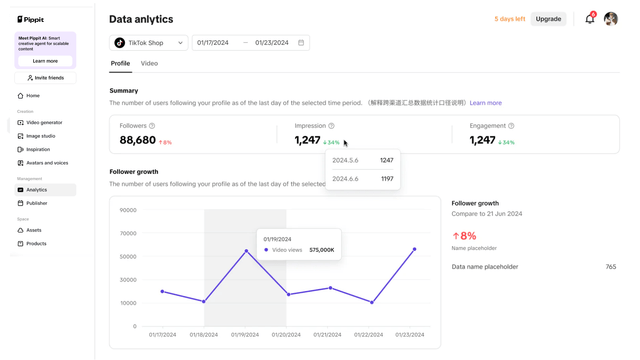Click the Assets cloud icon
The image size is (640, 360).
coord(20,230)
